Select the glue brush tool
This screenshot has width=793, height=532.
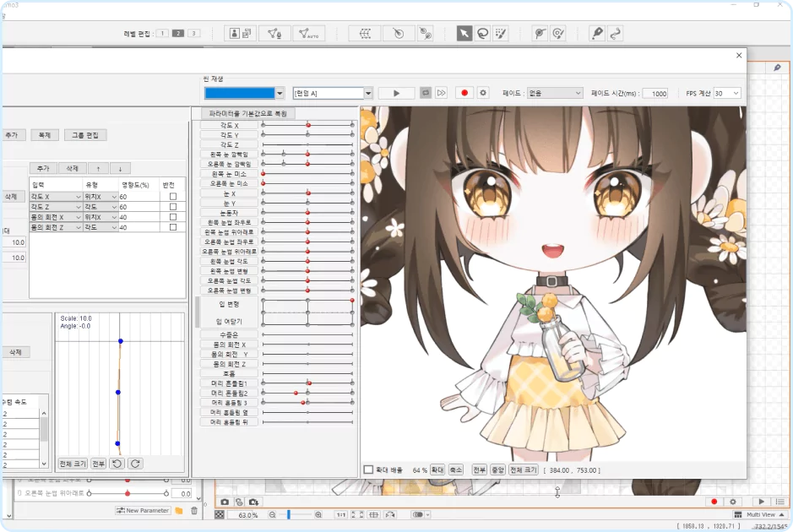(x=558, y=34)
